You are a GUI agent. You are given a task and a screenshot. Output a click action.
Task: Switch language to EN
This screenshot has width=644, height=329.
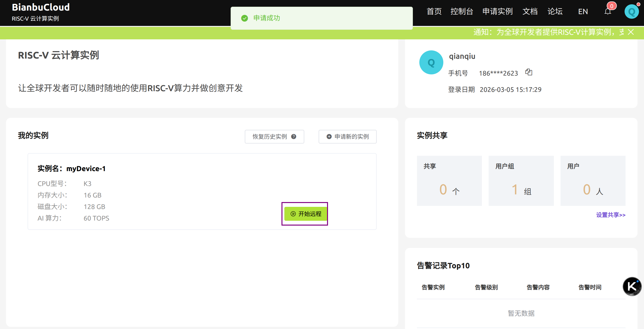coord(583,12)
